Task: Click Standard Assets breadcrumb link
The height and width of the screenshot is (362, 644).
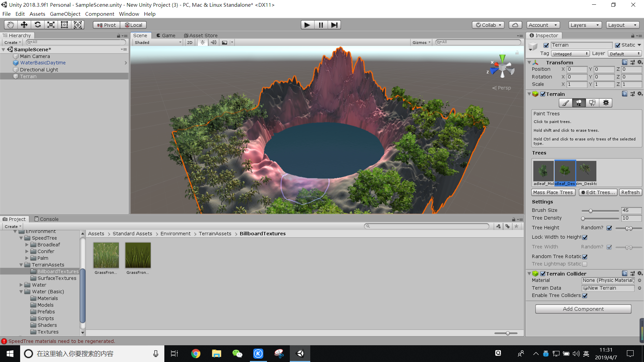Action: 132,234
